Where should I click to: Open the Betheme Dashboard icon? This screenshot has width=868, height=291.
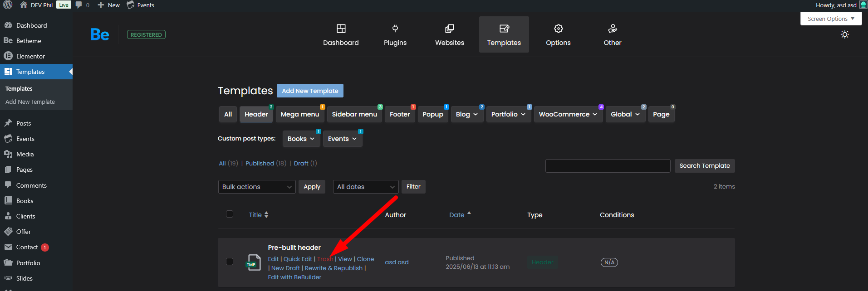[341, 29]
